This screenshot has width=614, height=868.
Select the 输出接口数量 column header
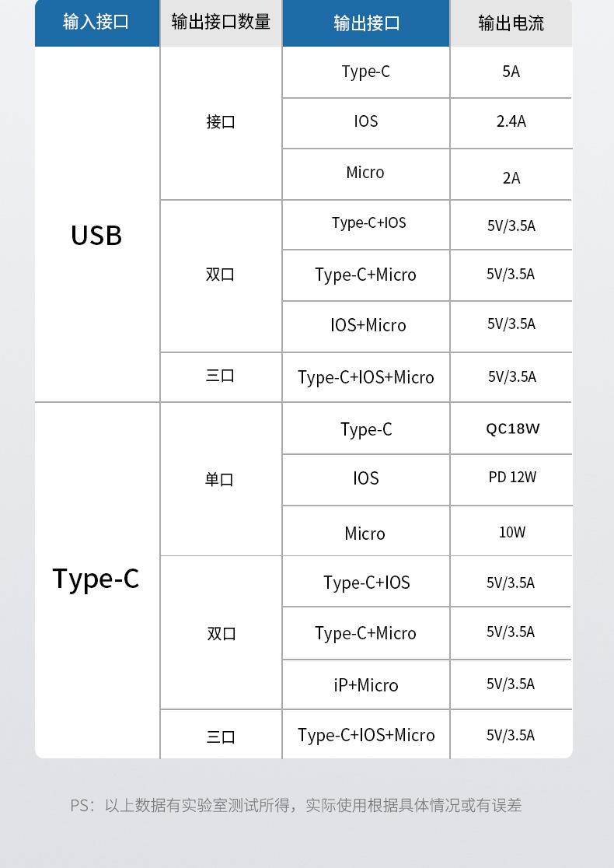click(x=221, y=23)
